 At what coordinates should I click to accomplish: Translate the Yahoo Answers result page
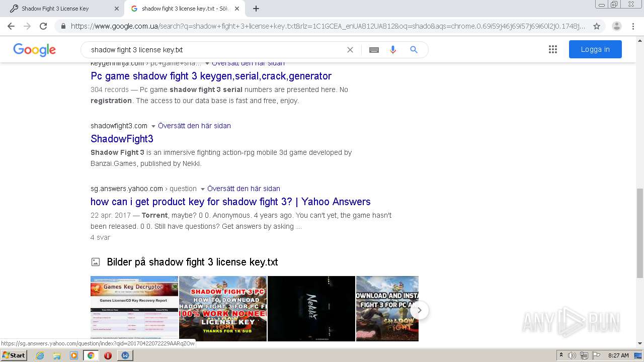click(x=244, y=189)
